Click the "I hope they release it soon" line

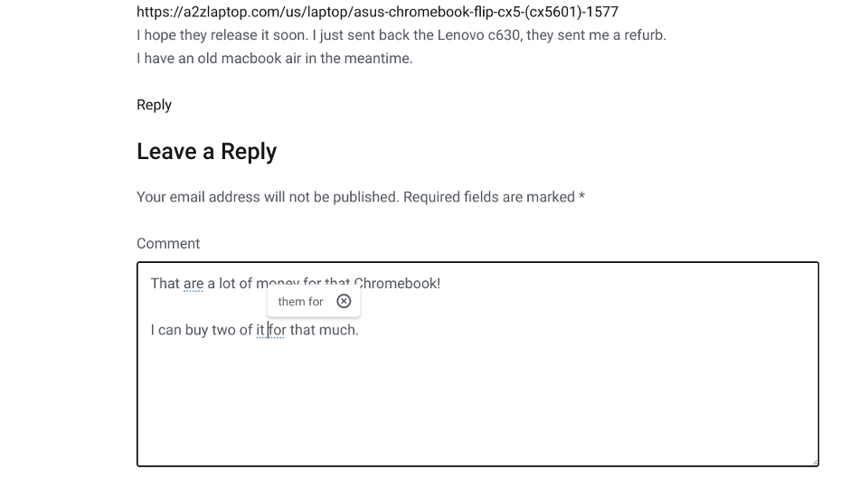coord(401,35)
